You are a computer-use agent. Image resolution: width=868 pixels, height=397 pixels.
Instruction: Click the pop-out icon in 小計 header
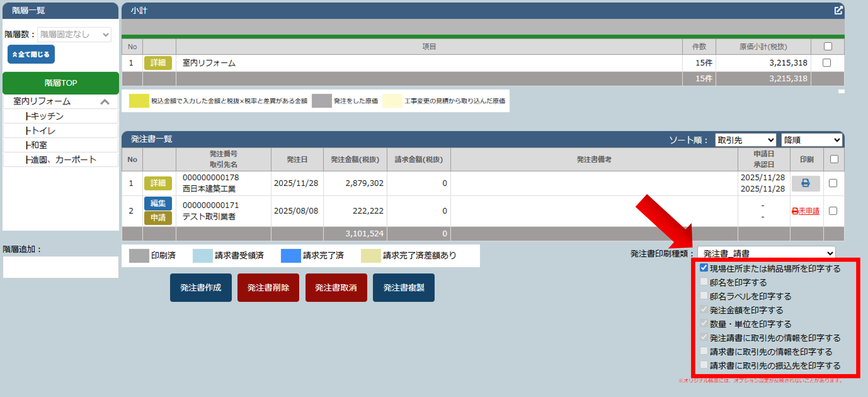click(x=838, y=10)
